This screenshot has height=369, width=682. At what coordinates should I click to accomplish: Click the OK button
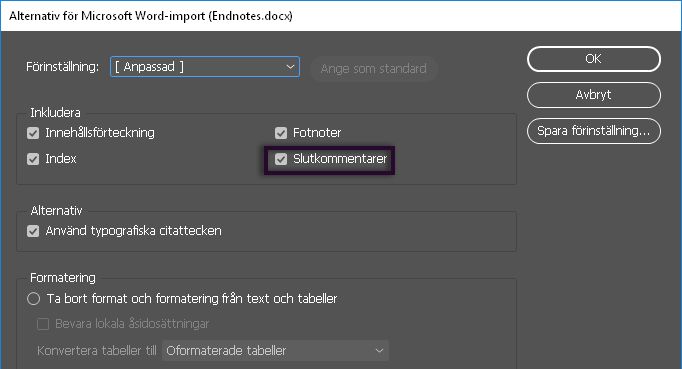click(x=594, y=59)
